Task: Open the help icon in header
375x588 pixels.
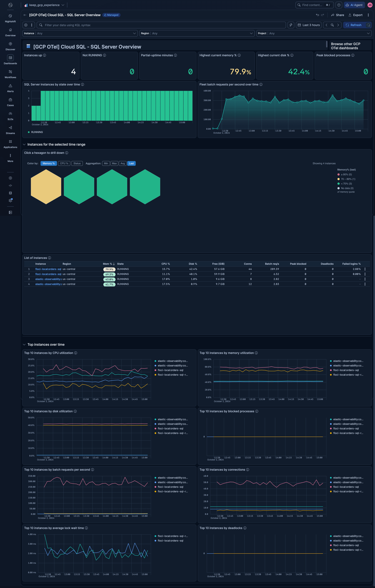Action: click(339, 5)
